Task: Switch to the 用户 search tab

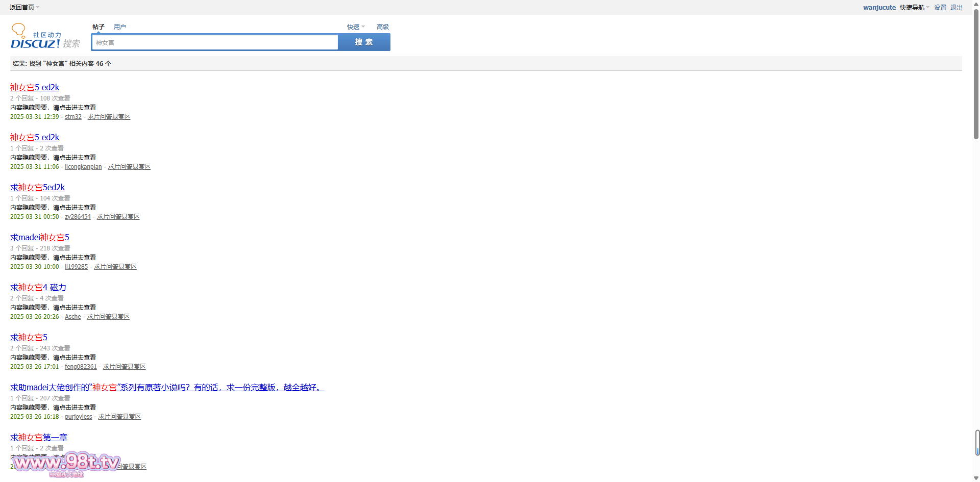Action: 120,27
